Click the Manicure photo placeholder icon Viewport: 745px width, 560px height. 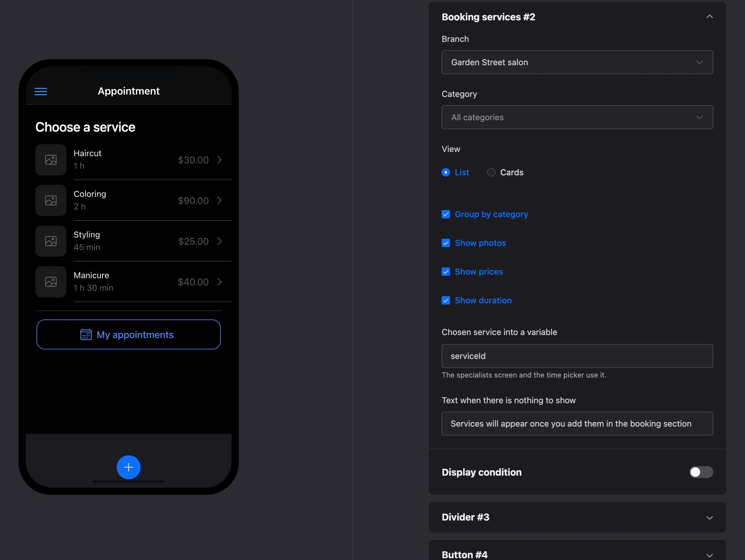(x=51, y=282)
